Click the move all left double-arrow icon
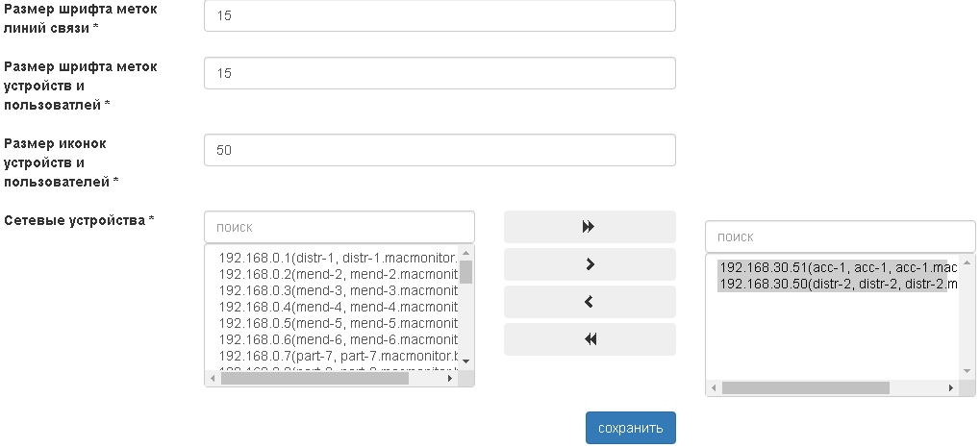 589,339
